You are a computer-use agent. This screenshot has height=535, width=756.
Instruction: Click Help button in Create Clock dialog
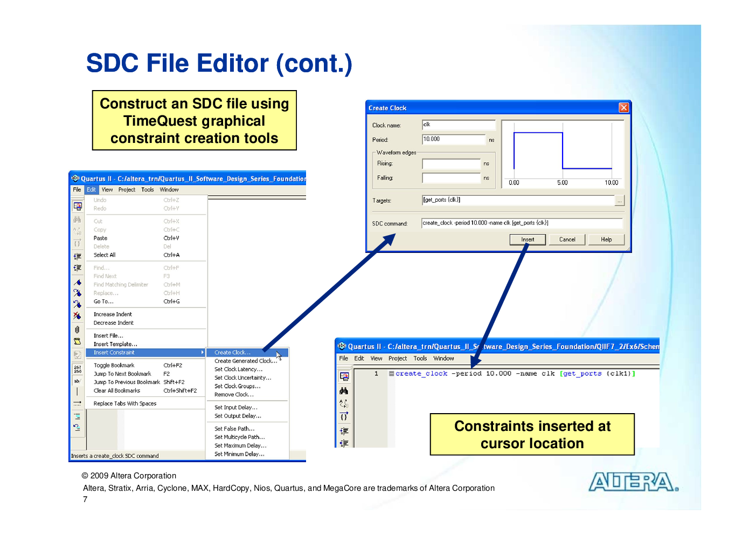point(606,239)
